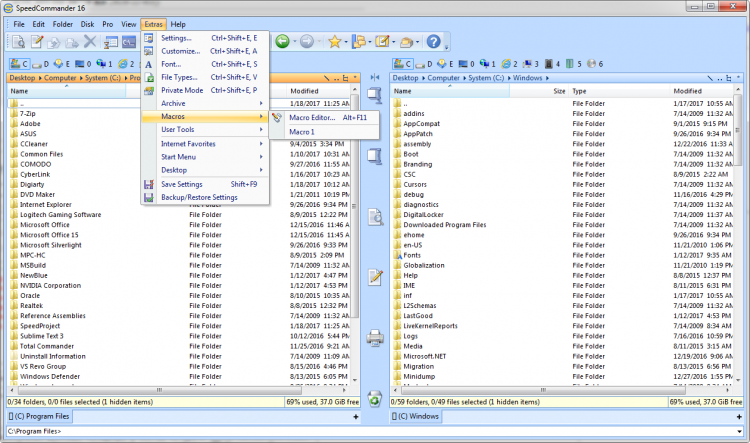The image size is (750, 443).
Task: Sort right panel by Modified column header
Action: coord(701,91)
